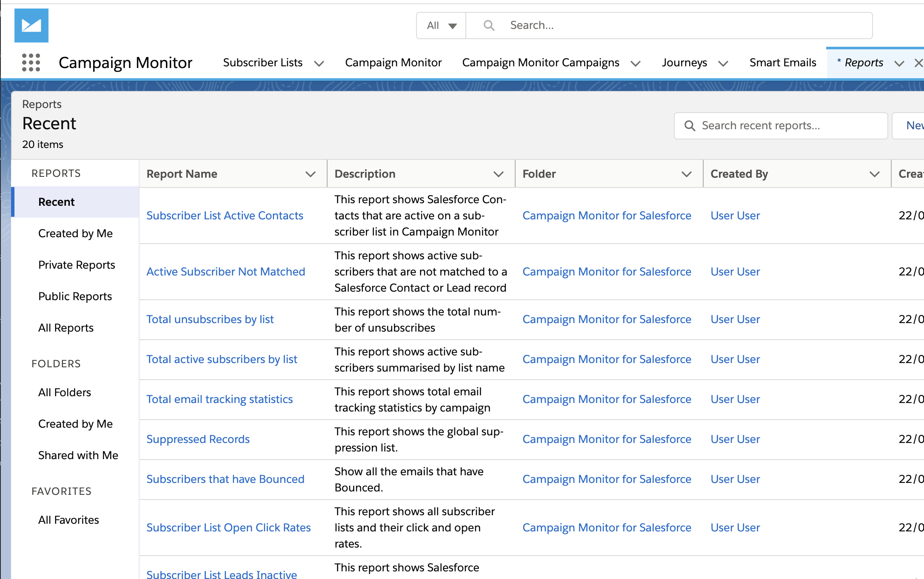Show All Reports in sidebar
924x579 pixels.
66,328
